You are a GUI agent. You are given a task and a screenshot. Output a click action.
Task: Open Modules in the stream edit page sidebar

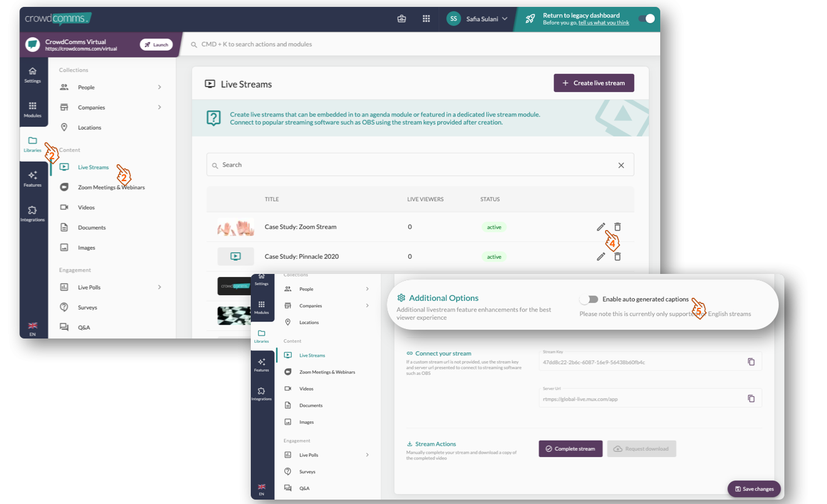pyautogui.click(x=261, y=307)
